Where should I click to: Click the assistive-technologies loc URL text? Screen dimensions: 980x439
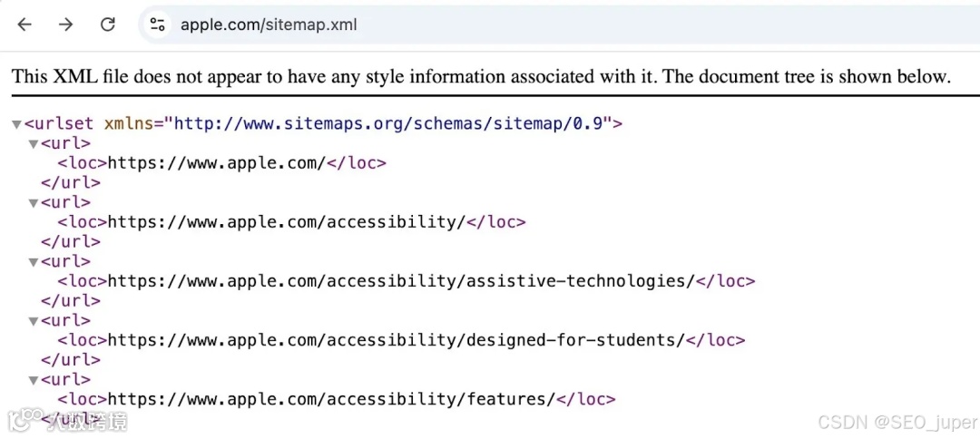coord(400,281)
